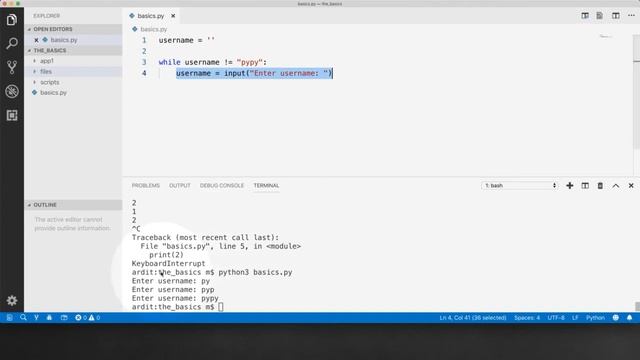Click Ln 4, Col 41 in status bar
This screenshot has height=360, width=640.
[x=473, y=318]
